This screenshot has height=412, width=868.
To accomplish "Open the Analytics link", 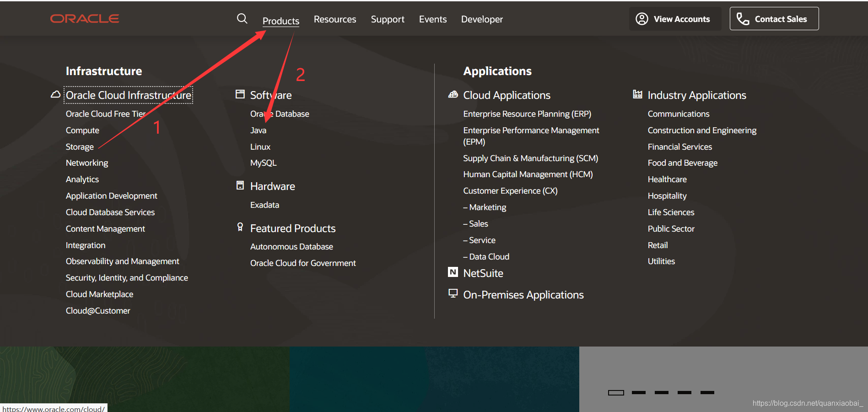I will click(x=82, y=179).
